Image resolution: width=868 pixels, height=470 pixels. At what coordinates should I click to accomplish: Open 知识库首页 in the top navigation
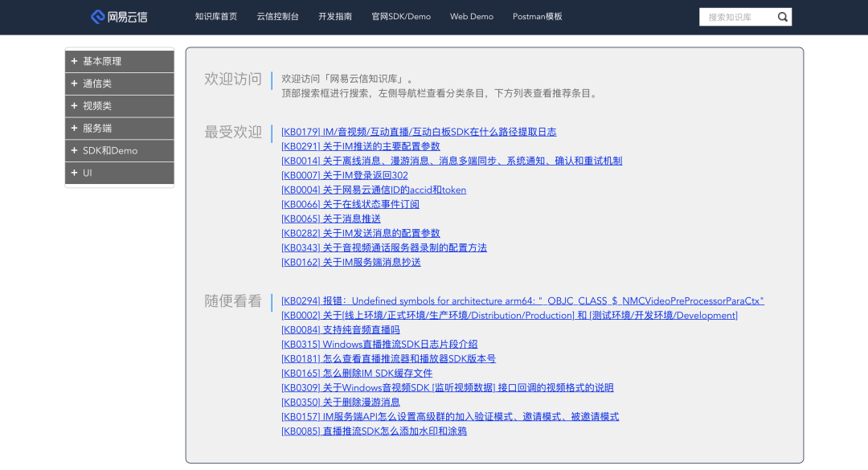(216, 17)
